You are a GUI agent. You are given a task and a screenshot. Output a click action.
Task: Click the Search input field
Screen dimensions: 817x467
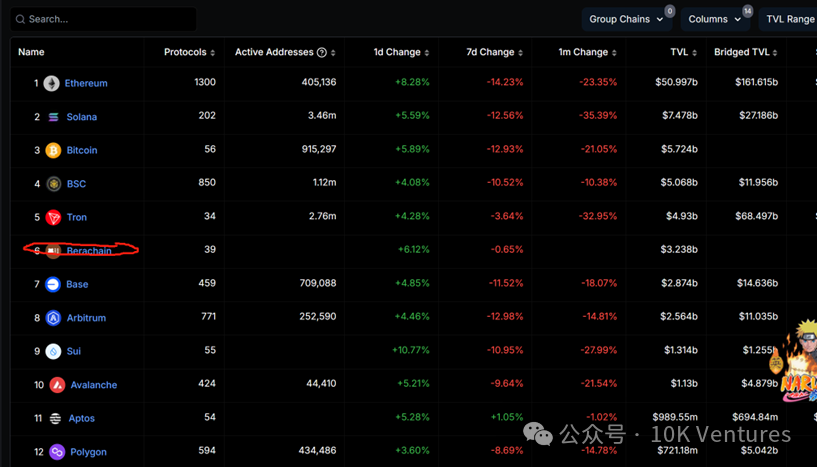105,19
